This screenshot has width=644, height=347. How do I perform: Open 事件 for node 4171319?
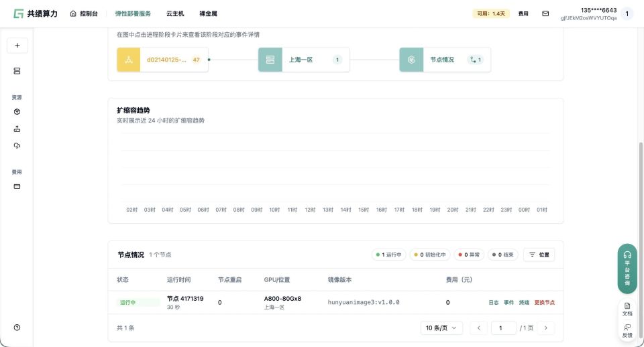point(509,302)
